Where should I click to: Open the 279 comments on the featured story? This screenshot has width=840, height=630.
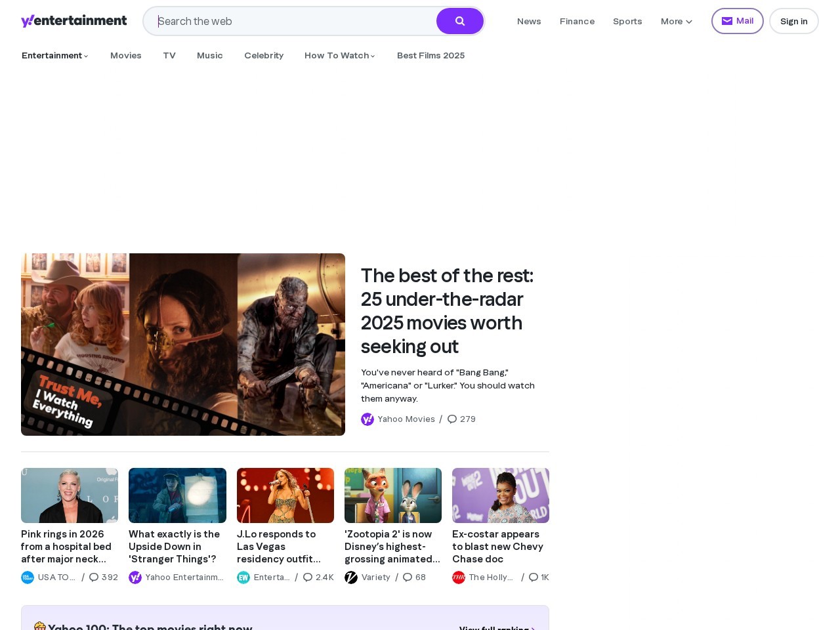(461, 419)
